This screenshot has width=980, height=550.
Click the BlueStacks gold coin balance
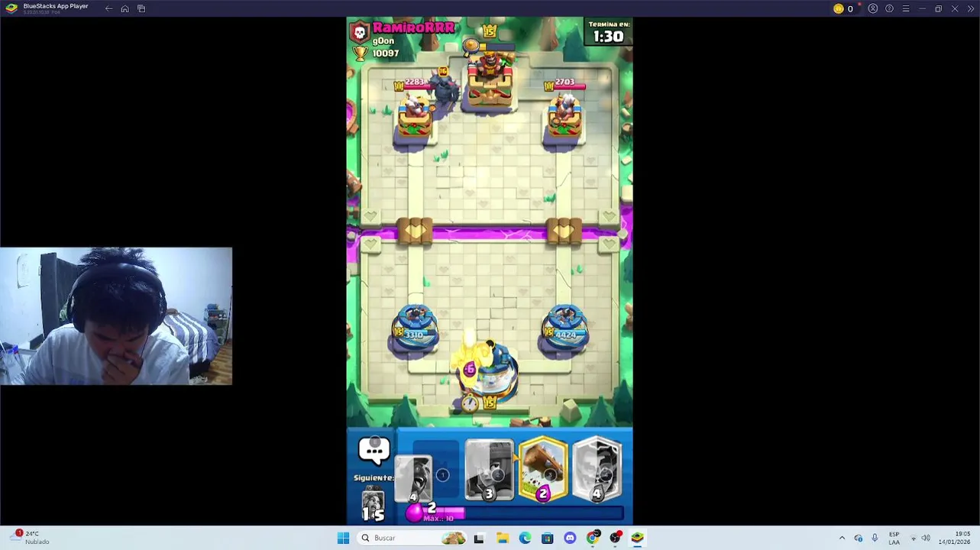pyautogui.click(x=843, y=8)
